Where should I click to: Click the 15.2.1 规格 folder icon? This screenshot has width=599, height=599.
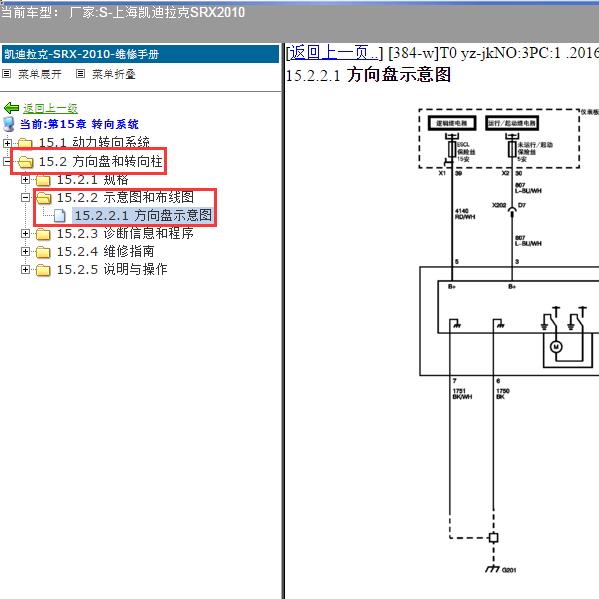(x=43, y=180)
